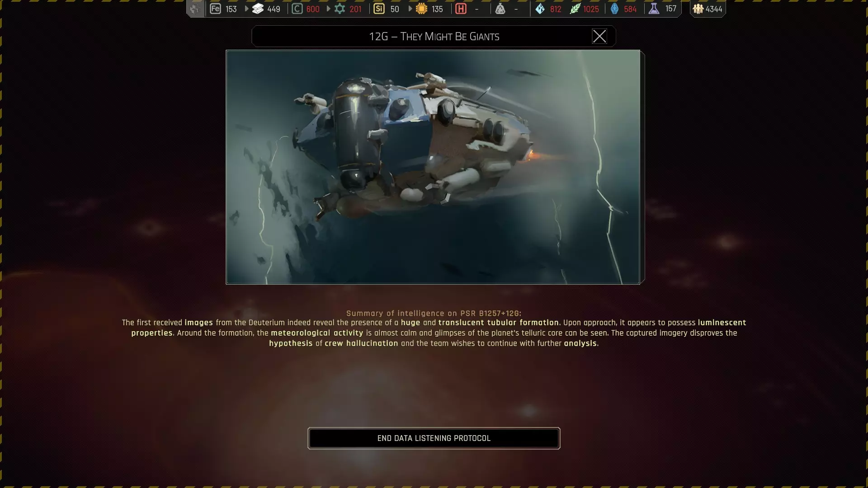Click the water droplet resource icon
The width and height of the screenshot is (868, 488).
pos(540,9)
